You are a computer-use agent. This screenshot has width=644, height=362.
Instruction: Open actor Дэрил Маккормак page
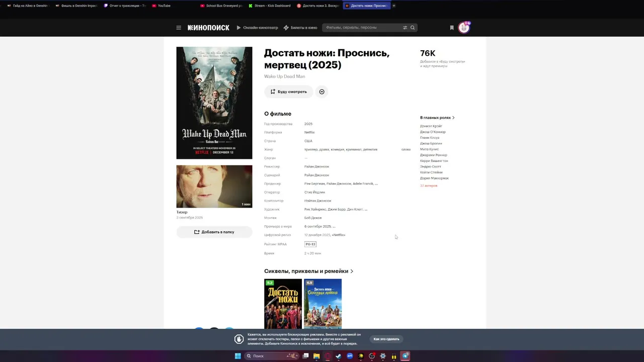point(435,178)
